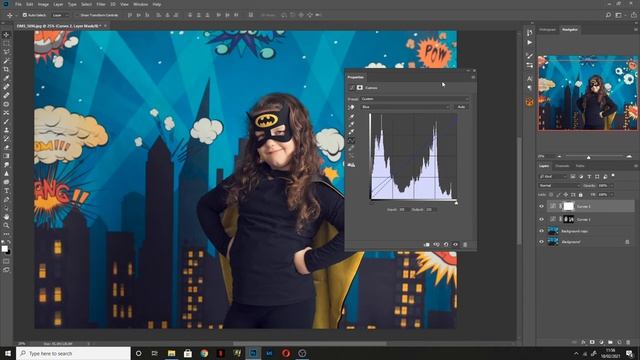Image resolution: width=640 pixels, height=360 pixels.
Task: Switch to the Histogram tab
Action: coord(547,29)
